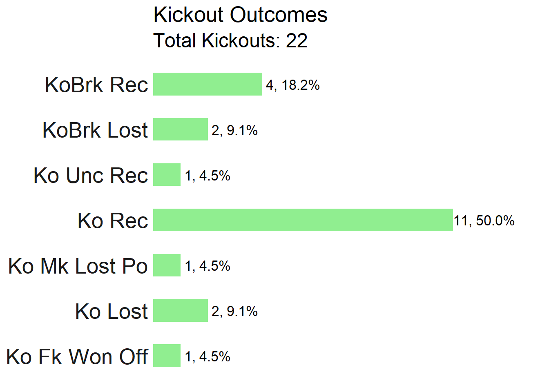Select the KoBrk Lost axis label

95,130
